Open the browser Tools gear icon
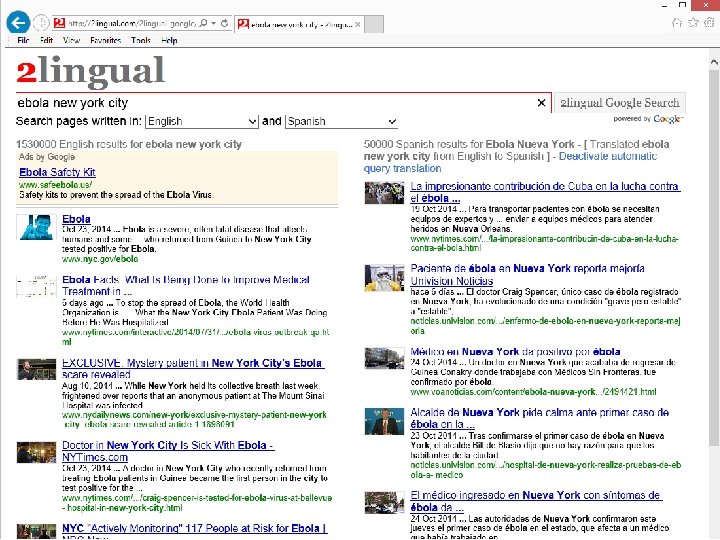 click(x=710, y=22)
